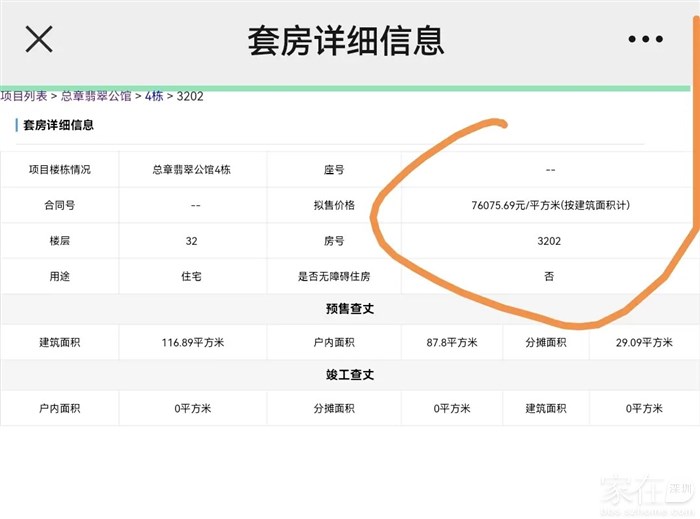Select the 是否无障碍住房 label cell

[x=334, y=276]
